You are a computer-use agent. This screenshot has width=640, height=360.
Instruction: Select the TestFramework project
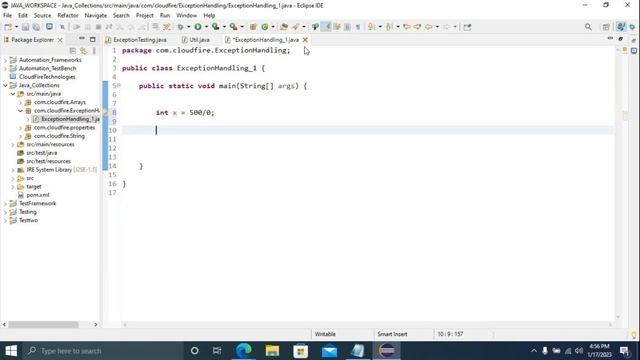[x=37, y=203]
